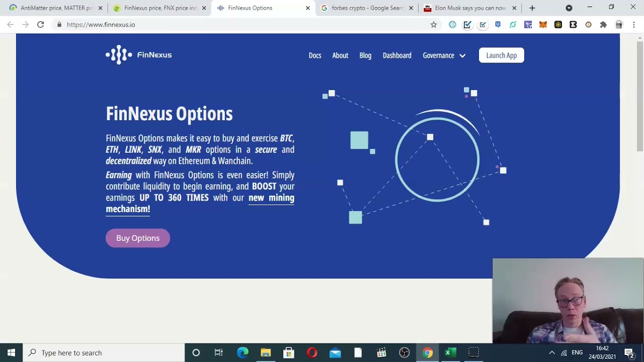Close the forbes crypto Google Search tab
This screenshot has height=362, width=644.
[411, 8]
